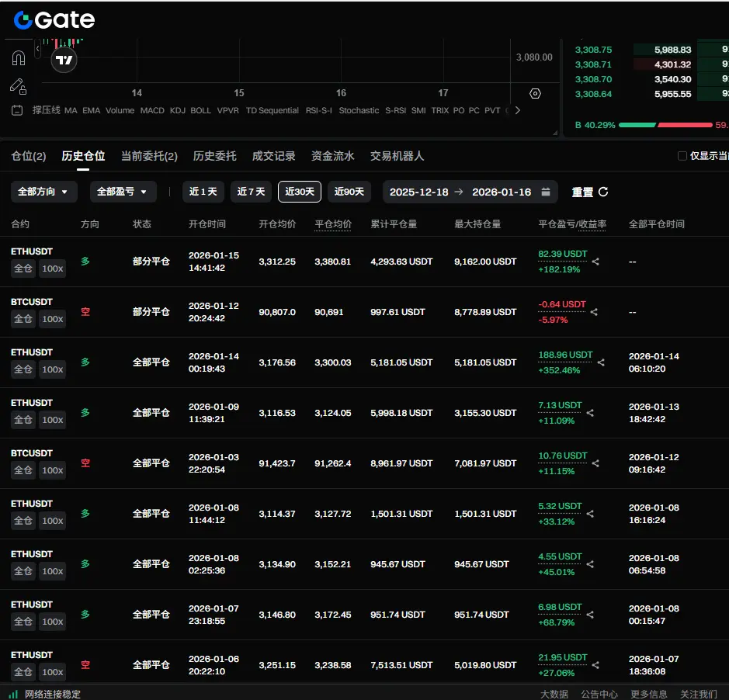Click the 平仓均价 column header

click(333, 224)
